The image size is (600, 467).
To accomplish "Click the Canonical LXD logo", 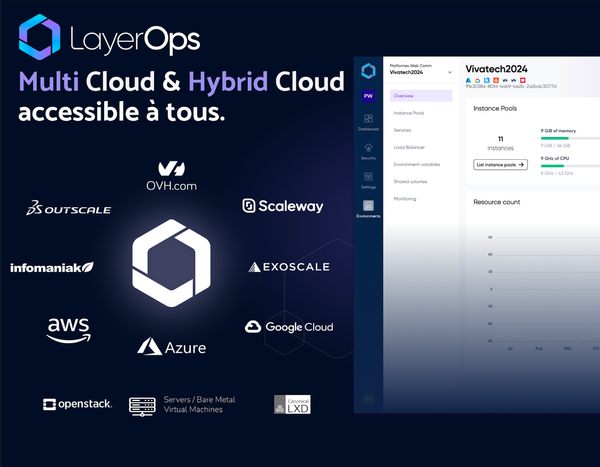I will [292, 405].
